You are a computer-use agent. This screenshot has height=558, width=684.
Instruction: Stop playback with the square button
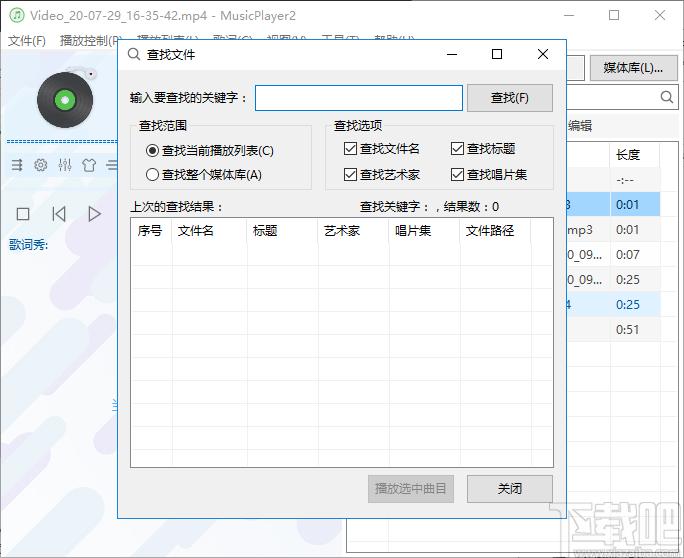[23, 214]
